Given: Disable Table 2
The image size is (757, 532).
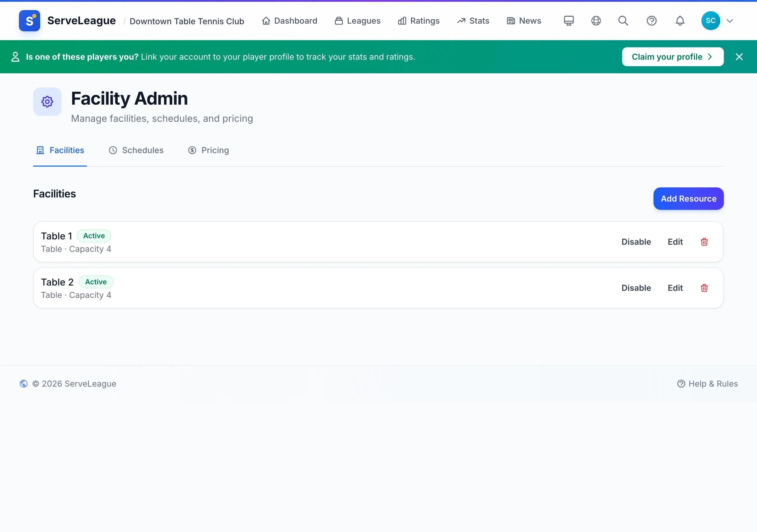Looking at the screenshot, I should [636, 288].
